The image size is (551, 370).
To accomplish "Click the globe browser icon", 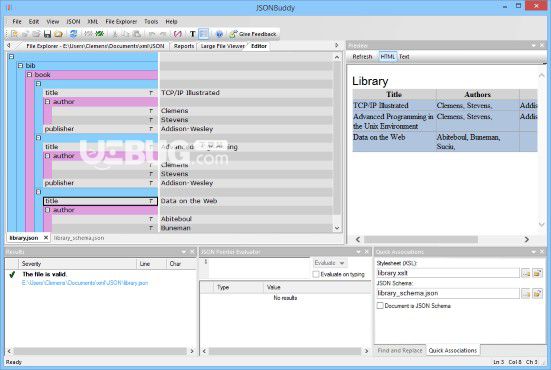I will pos(219,34).
